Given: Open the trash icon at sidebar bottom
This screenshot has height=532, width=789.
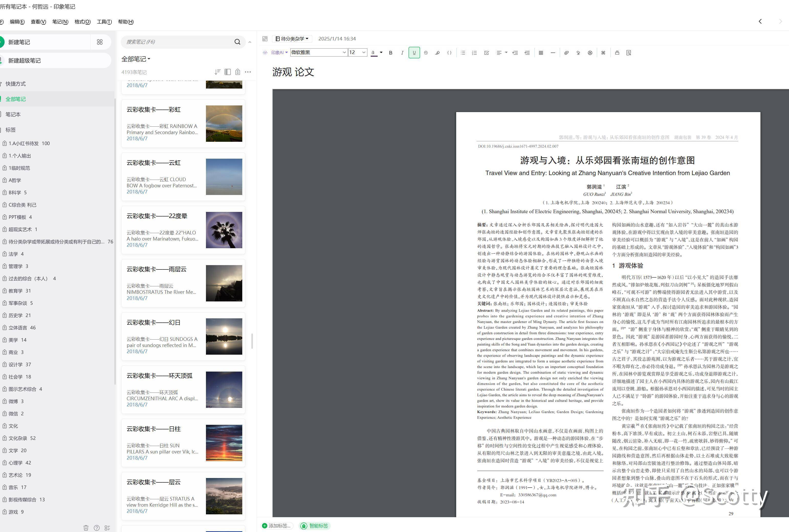Looking at the screenshot, I should click(x=86, y=528).
